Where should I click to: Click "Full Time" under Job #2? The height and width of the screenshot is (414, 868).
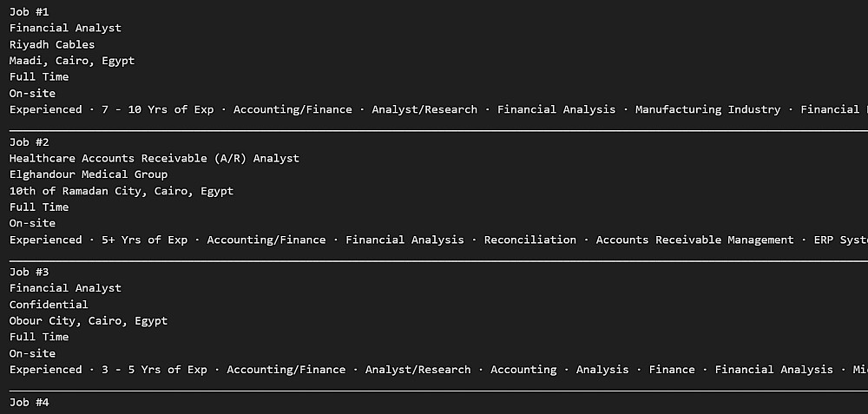coord(39,207)
